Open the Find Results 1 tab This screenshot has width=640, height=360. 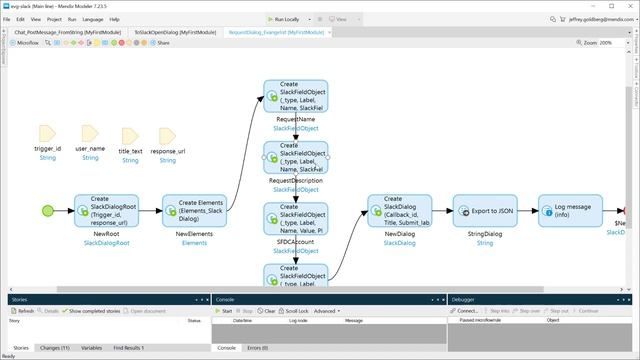tap(129, 348)
